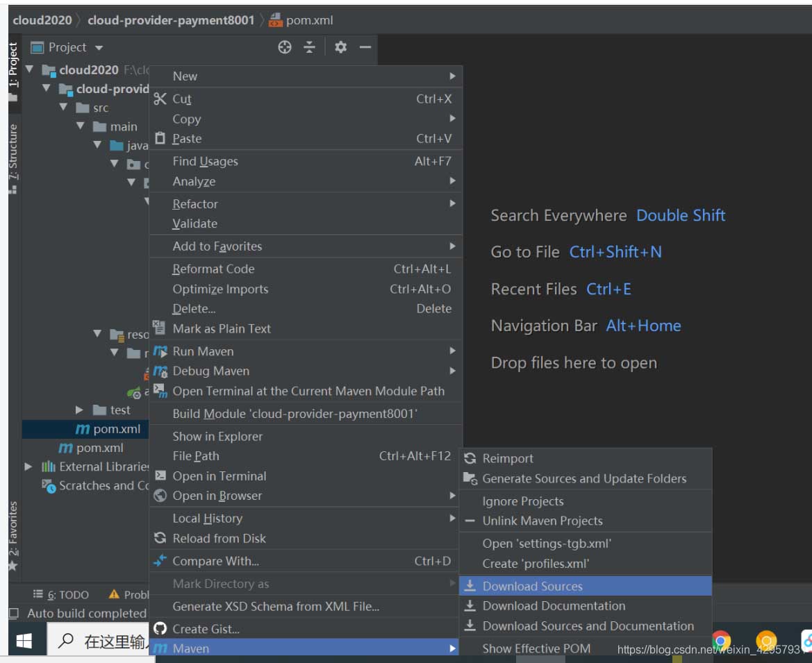The image size is (812, 663).
Task: Click the Paste clipboard icon
Action: click(x=160, y=138)
